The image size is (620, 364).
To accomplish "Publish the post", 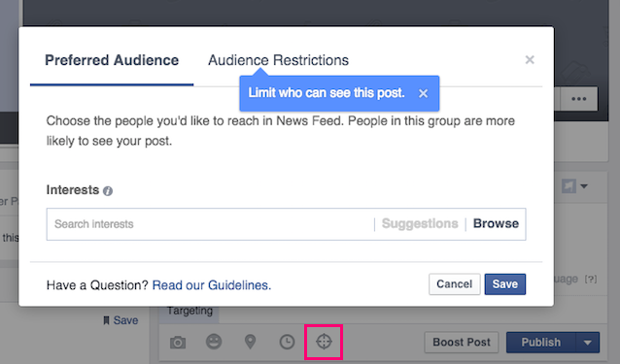I will (x=541, y=343).
